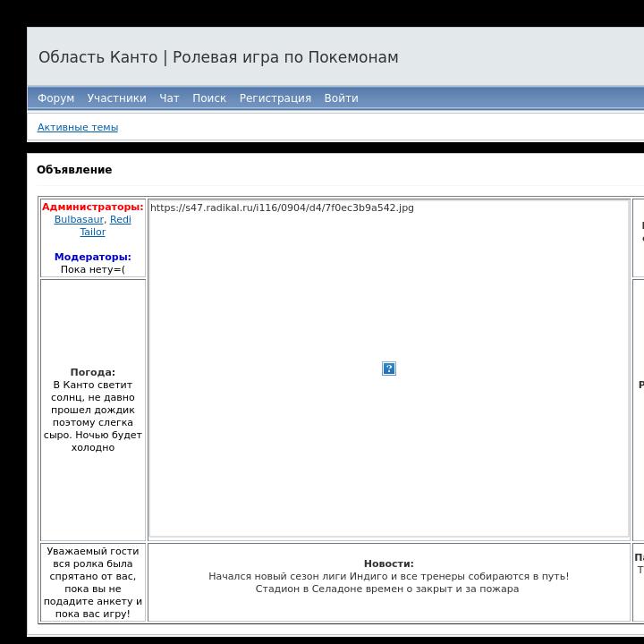Click the Объявление heading
This screenshot has height=644, width=644.
click(x=74, y=170)
